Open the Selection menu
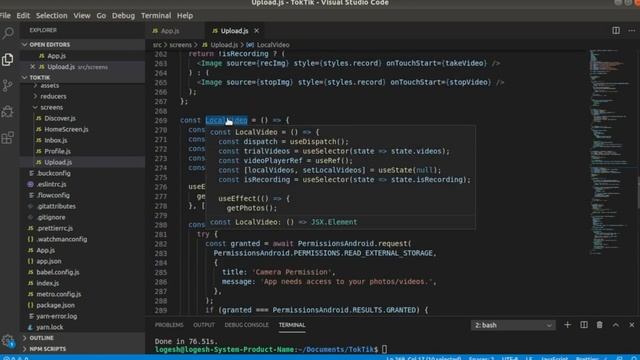640x360 pixels. [x=51, y=16]
